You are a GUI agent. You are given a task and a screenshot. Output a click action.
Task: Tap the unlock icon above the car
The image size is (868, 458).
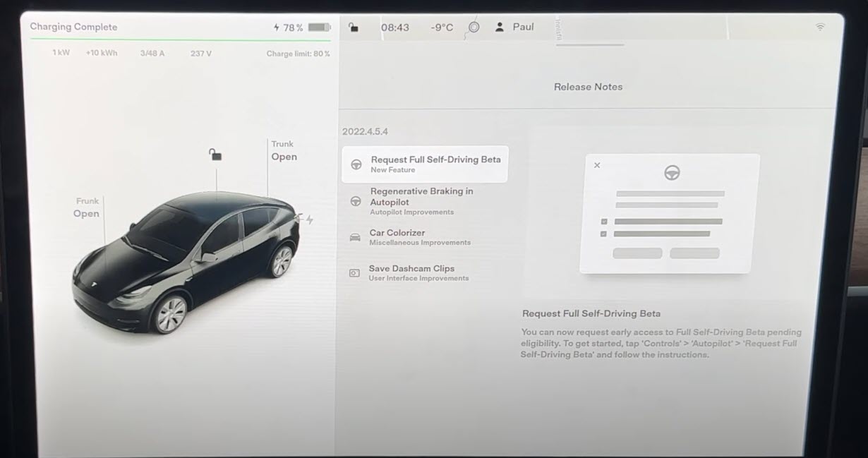tap(216, 155)
